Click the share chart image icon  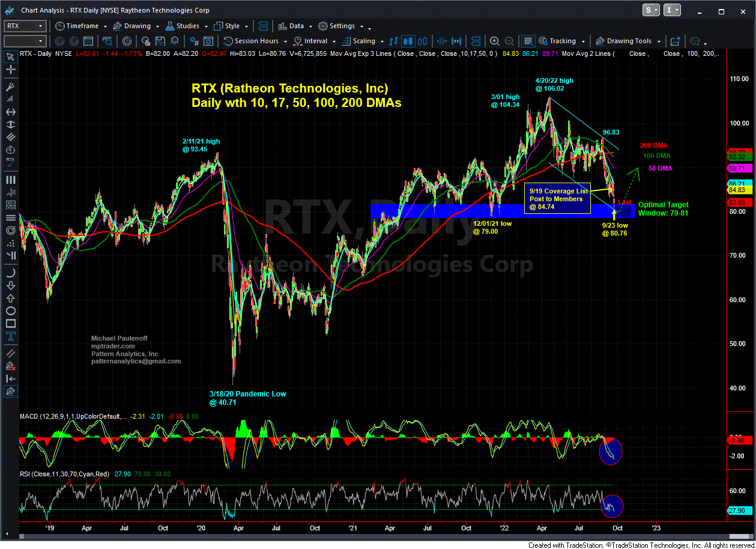[x=676, y=41]
